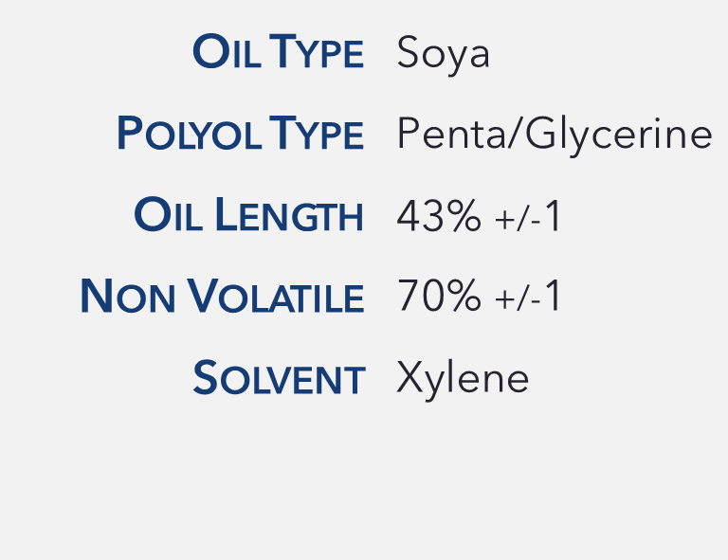
Task: Click the word Oil in Oil Length
Action: coord(168,217)
